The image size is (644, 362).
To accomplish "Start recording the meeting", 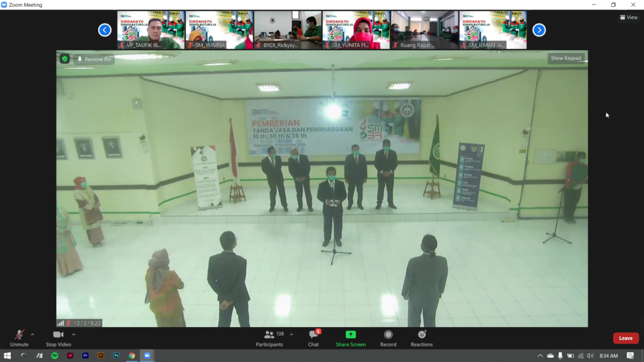I will point(388,338).
